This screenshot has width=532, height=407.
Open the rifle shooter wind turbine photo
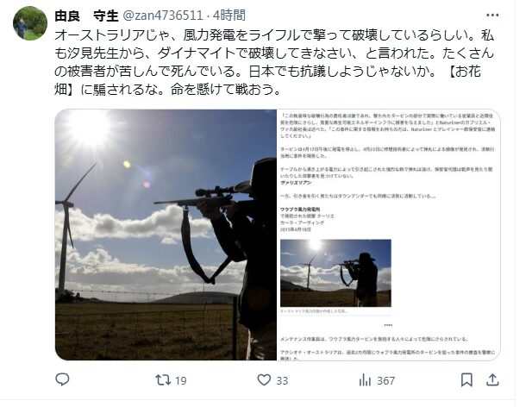[x=166, y=235]
